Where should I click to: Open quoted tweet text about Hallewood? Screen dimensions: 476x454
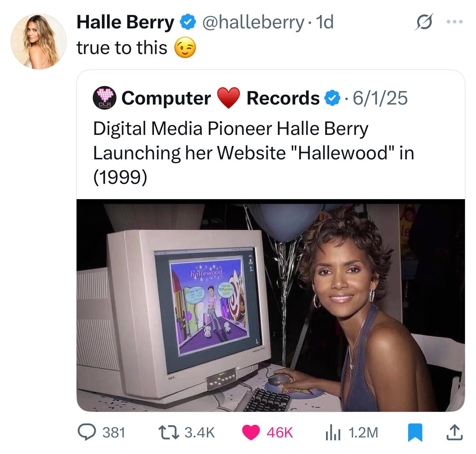[253, 153]
